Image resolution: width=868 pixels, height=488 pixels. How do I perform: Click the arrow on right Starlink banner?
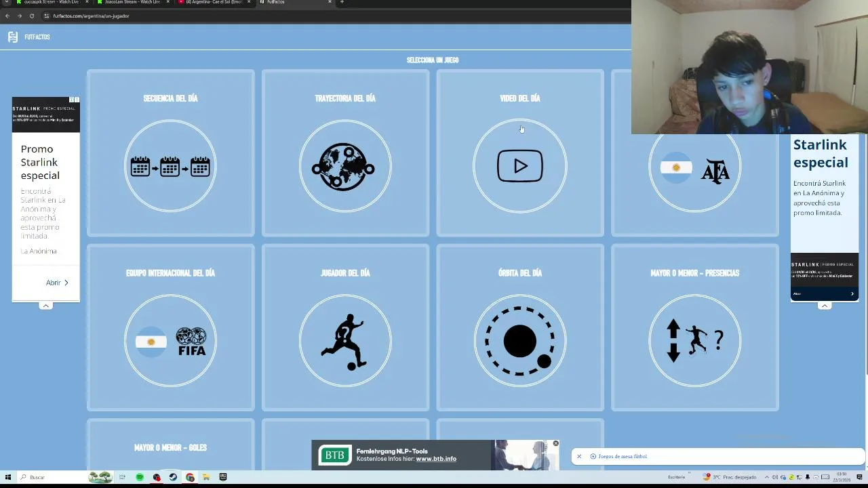click(852, 293)
